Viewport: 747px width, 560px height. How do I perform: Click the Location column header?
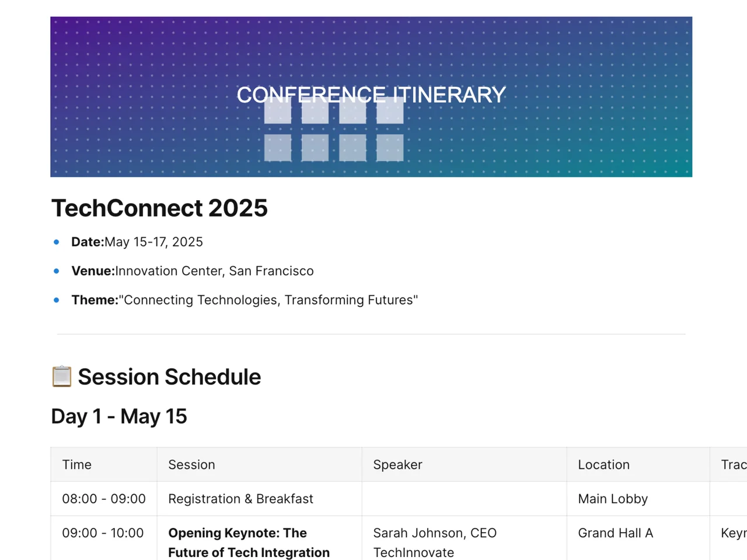(603, 465)
